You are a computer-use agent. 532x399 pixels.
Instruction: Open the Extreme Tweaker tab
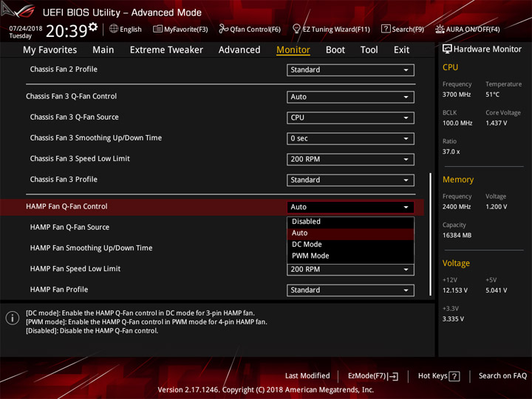pos(166,50)
